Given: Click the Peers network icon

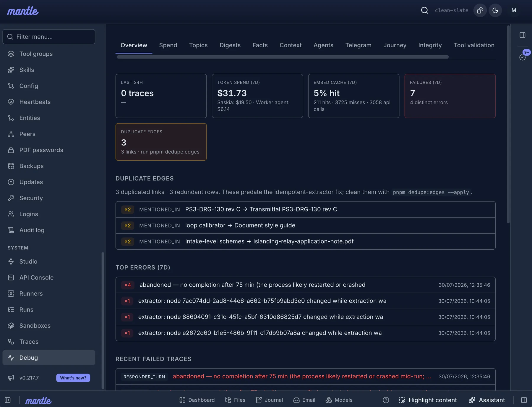Looking at the screenshot, I should pyautogui.click(x=11, y=134).
